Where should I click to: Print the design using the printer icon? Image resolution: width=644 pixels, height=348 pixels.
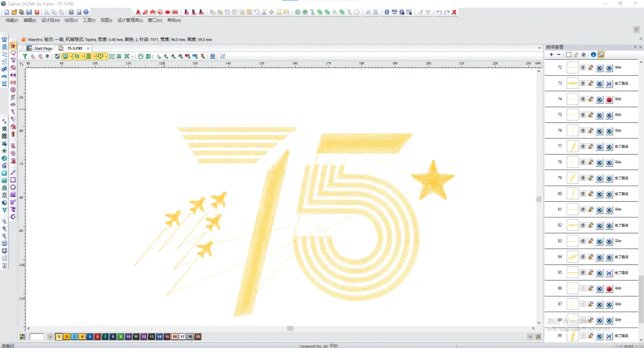tap(71, 12)
